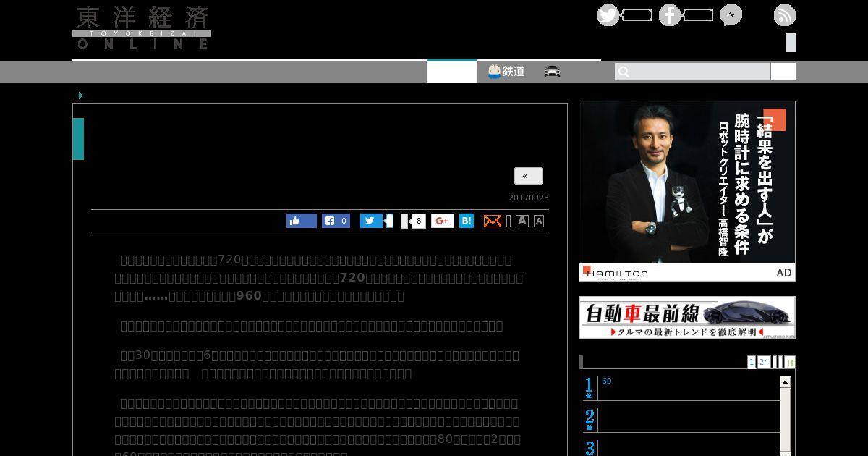Click the « previous page button
The width and height of the screenshot is (868, 456).
coord(528,176)
